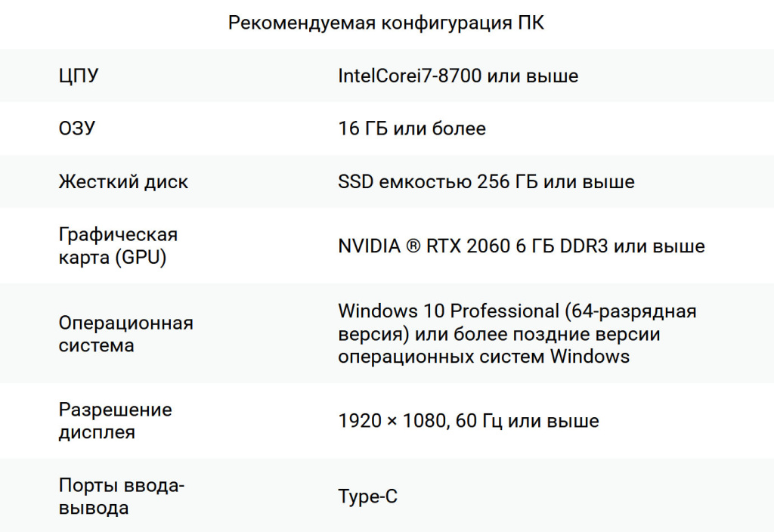Click the 'IntelCorei7-8700 или выше' value

pos(458,76)
